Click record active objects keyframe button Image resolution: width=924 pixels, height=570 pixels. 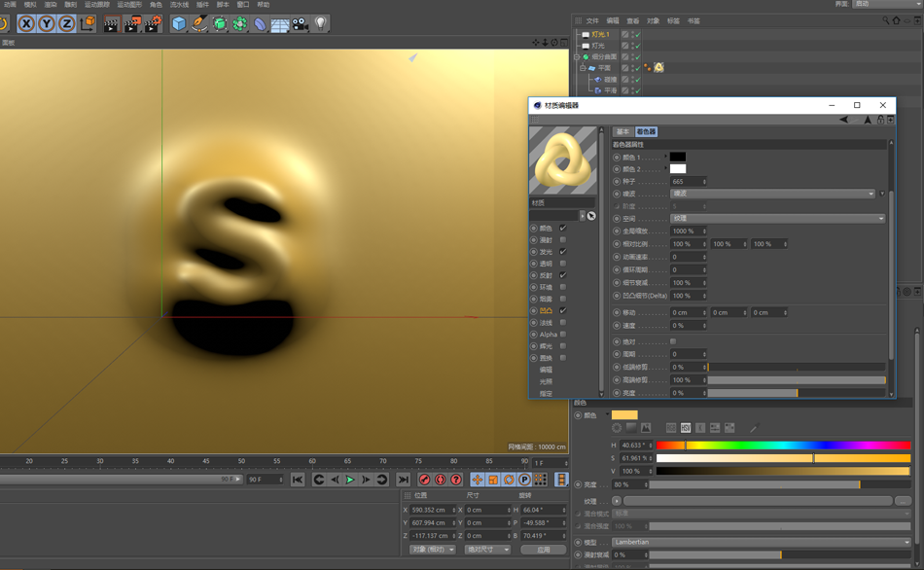(424, 480)
